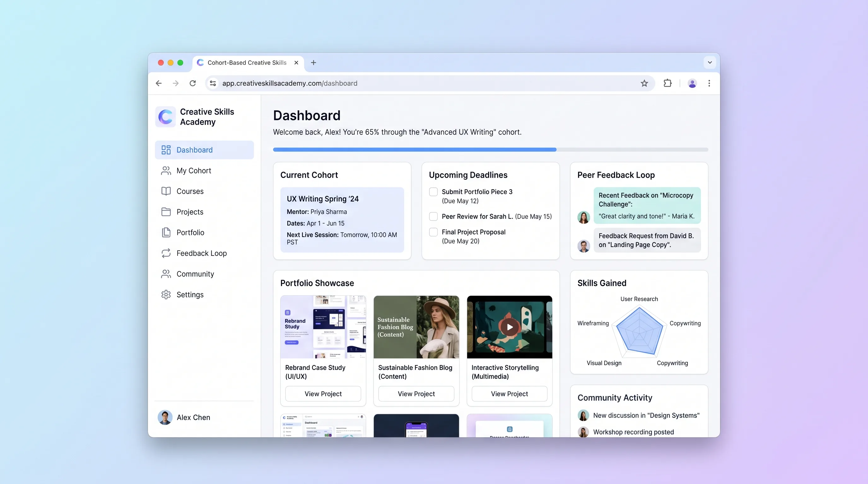Image resolution: width=868 pixels, height=484 pixels.
Task: Expand the tab search dropdown chevron
Action: [710, 63]
